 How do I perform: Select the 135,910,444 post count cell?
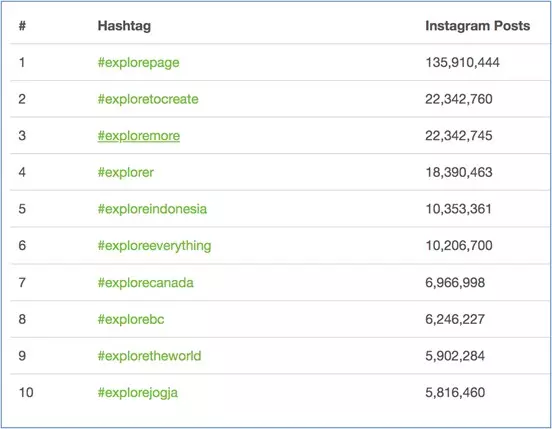pos(462,63)
